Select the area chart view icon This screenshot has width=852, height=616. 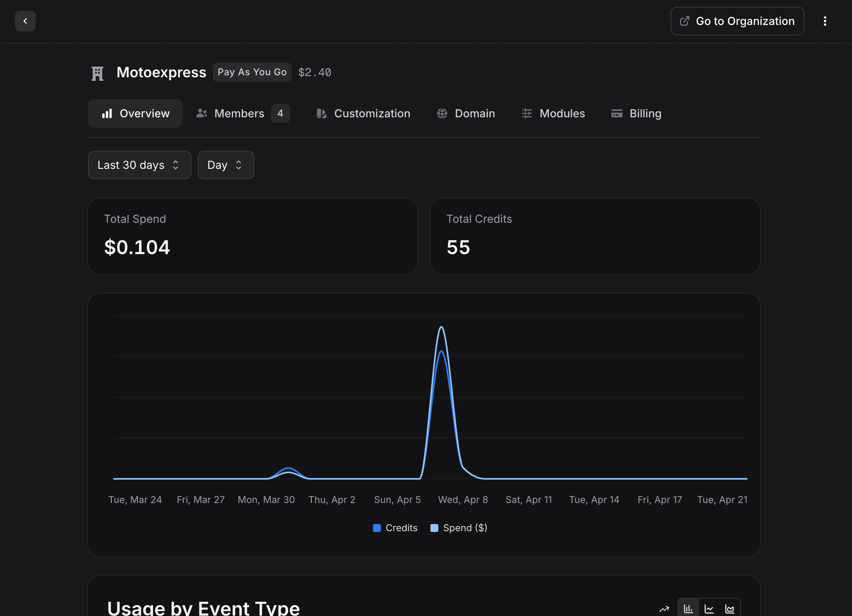click(730, 608)
